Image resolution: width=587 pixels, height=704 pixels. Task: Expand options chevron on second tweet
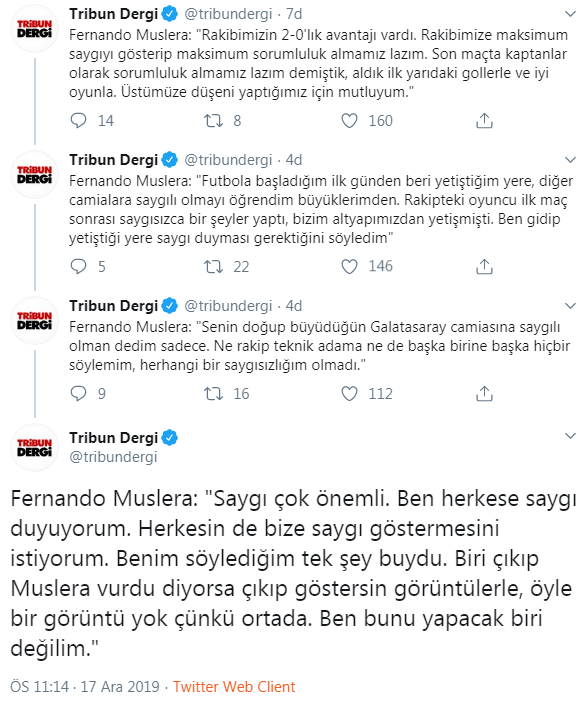(x=570, y=160)
